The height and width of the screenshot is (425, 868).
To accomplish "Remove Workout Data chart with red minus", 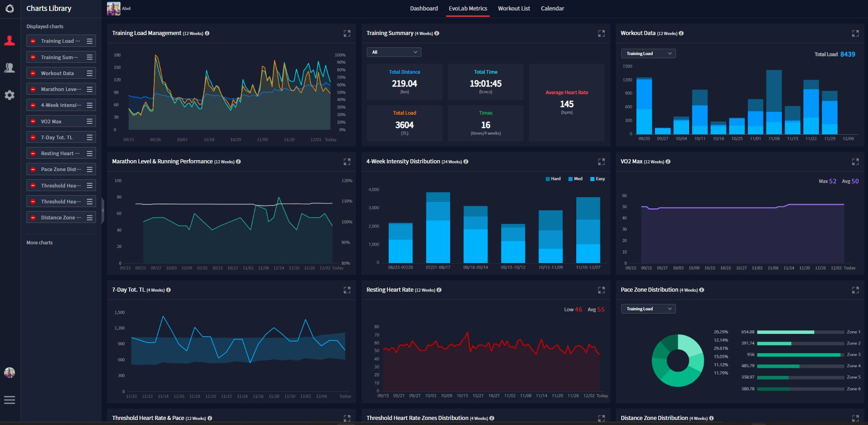I will pyautogui.click(x=33, y=73).
